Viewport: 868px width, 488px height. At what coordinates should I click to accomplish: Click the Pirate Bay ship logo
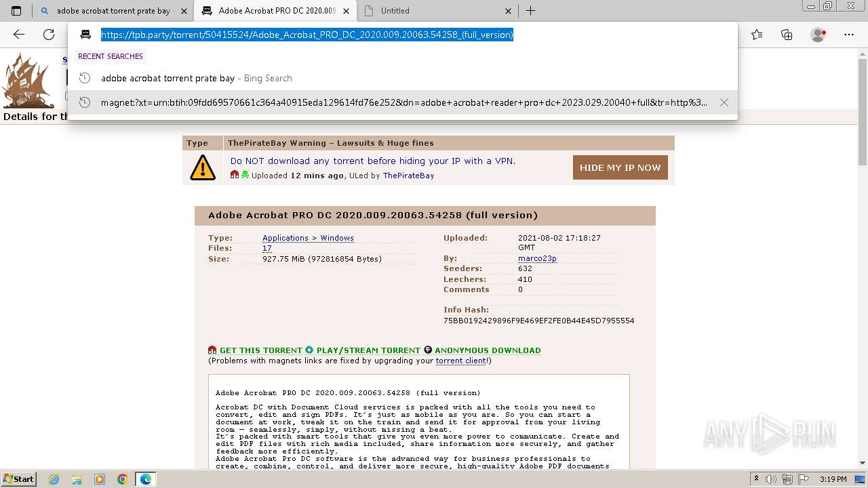tap(28, 81)
